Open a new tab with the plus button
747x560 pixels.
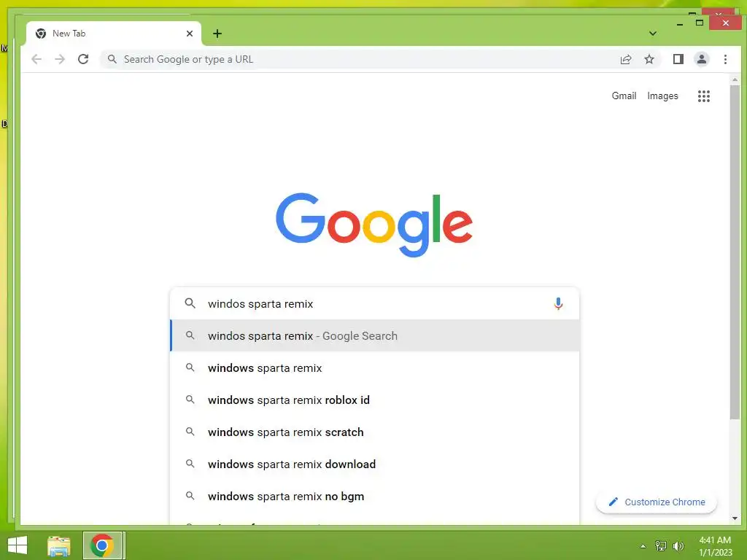pyautogui.click(x=217, y=34)
